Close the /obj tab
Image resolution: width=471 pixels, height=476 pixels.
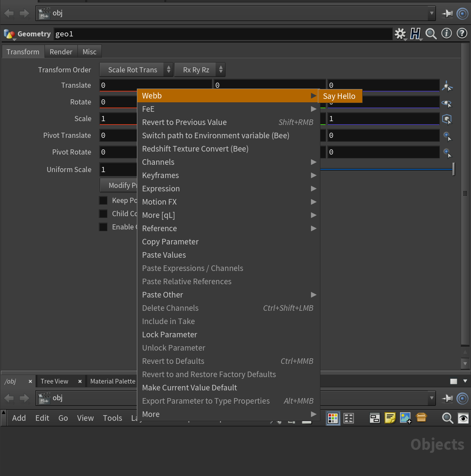[30, 381]
